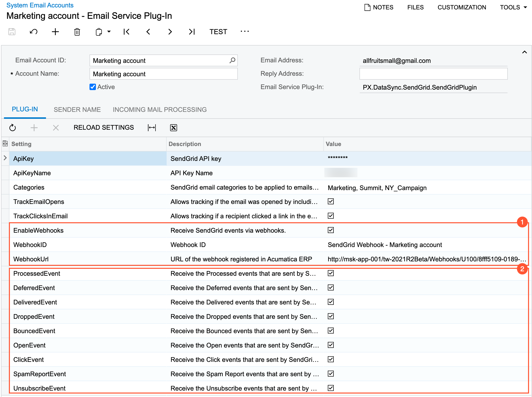Click the grid refresh icon
532x397 pixels.
tap(12, 128)
